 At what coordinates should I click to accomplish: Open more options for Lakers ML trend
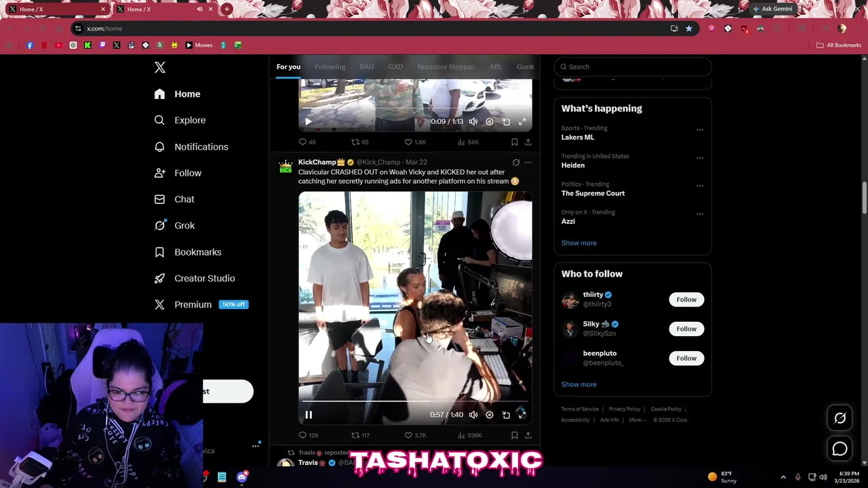700,129
